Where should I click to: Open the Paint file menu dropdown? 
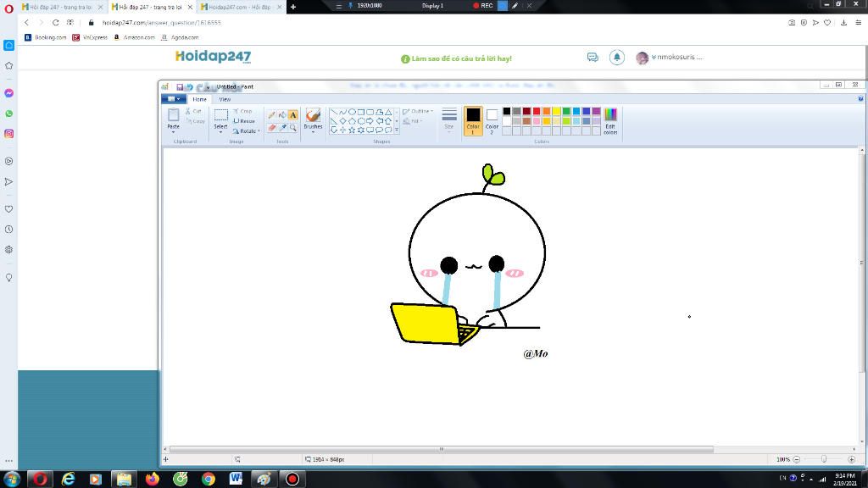(x=174, y=99)
